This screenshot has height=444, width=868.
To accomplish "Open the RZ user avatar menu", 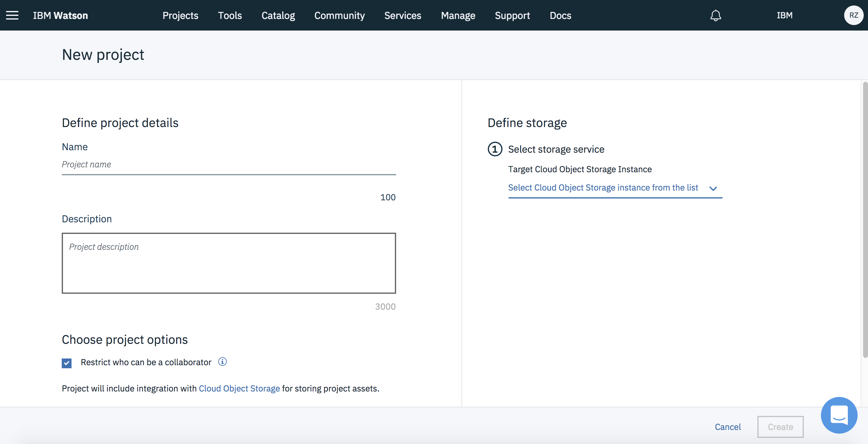I will pyautogui.click(x=853, y=16).
